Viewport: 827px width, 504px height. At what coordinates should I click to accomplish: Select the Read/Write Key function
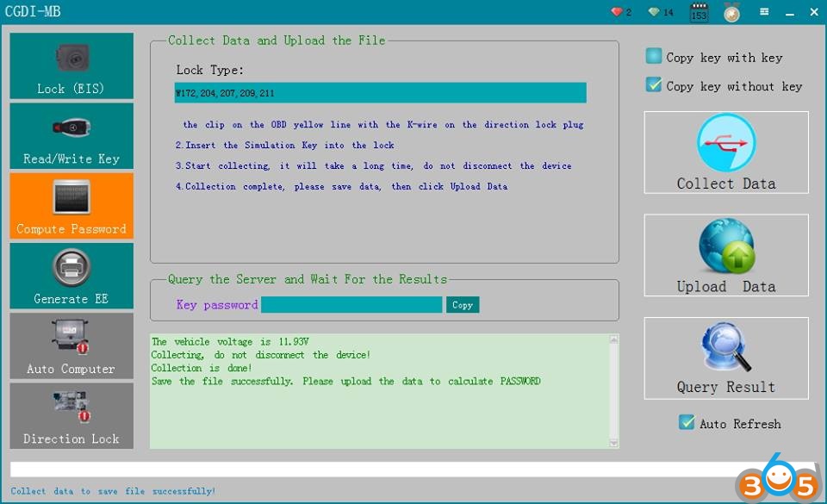coord(72,136)
